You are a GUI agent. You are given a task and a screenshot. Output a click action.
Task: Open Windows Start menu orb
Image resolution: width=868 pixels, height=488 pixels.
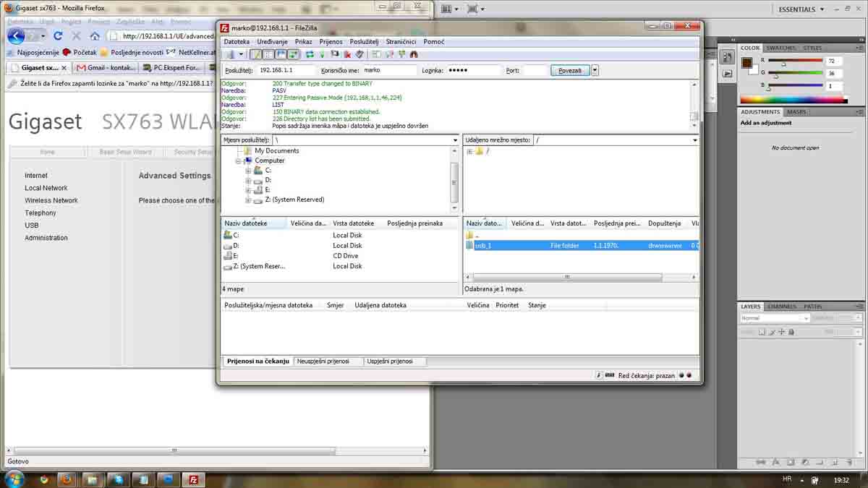click(x=14, y=479)
